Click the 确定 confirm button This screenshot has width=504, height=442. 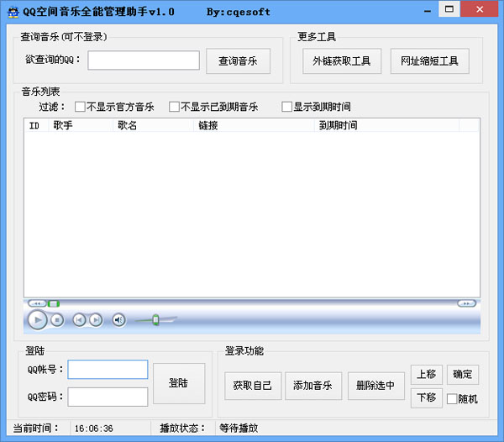[x=463, y=375]
